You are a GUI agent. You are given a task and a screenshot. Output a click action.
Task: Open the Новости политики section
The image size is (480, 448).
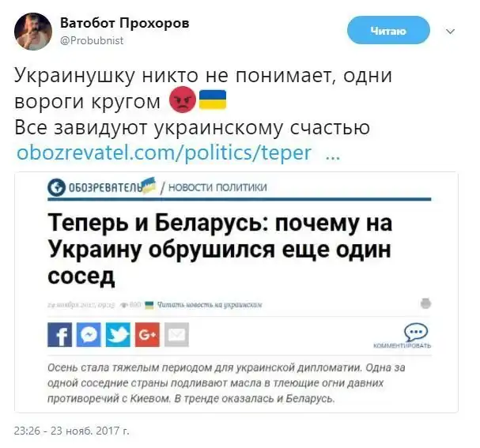pyautogui.click(x=217, y=187)
